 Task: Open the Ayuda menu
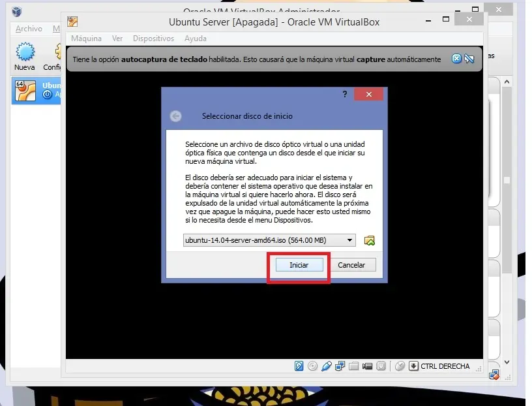pos(196,39)
